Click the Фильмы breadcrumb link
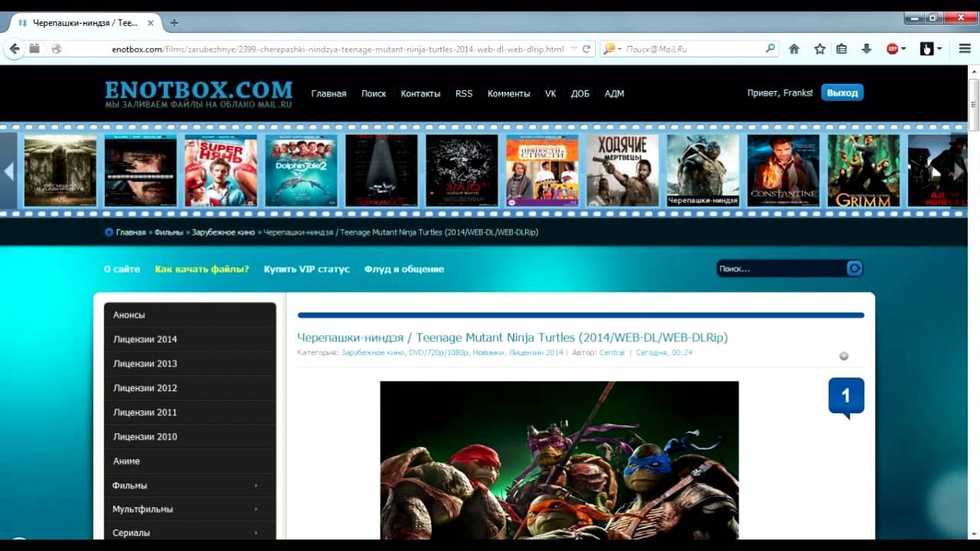The image size is (980, 551). click(168, 232)
